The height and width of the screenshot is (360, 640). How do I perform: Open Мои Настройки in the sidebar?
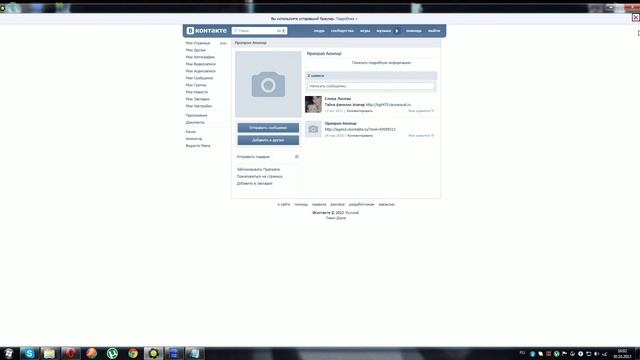pos(199,106)
